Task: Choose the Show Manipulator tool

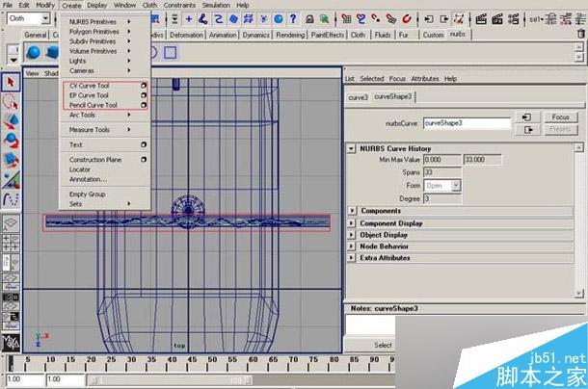Action: [x=11, y=179]
